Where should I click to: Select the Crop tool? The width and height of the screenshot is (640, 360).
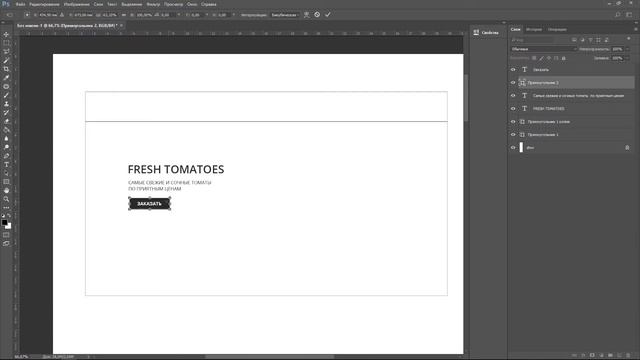click(6, 69)
